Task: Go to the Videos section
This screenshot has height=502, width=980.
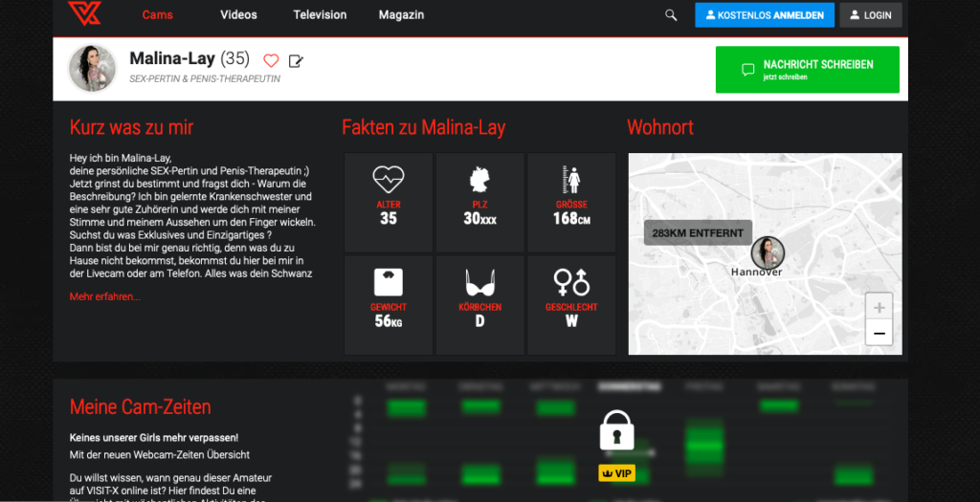Action: coord(238,15)
